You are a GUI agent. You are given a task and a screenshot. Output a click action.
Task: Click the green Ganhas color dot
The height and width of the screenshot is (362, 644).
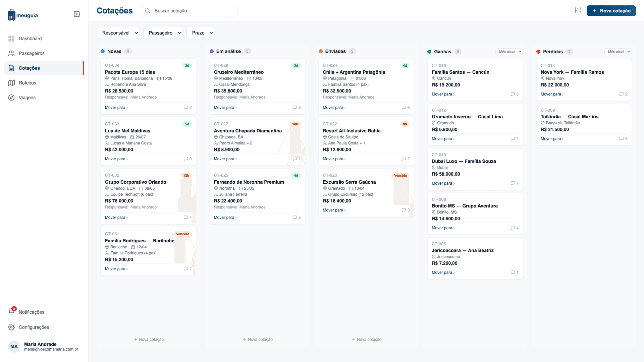[429, 52]
